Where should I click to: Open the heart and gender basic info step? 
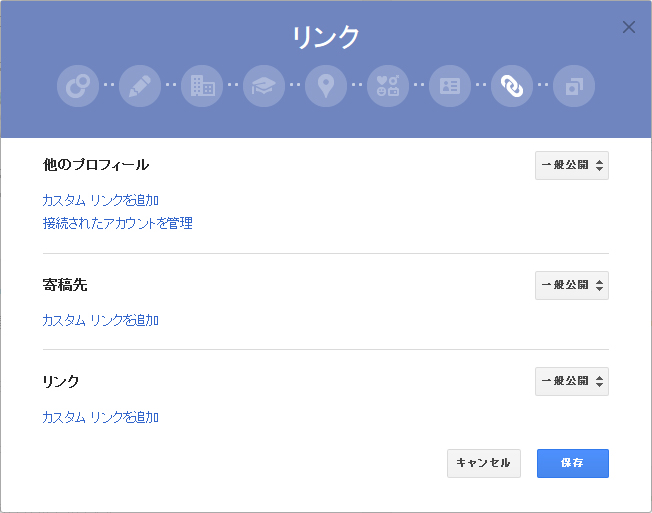click(388, 86)
